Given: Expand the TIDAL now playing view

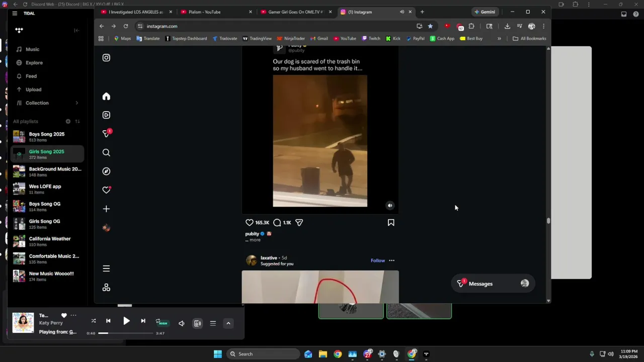Looking at the screenshot, I should (228, 323).
